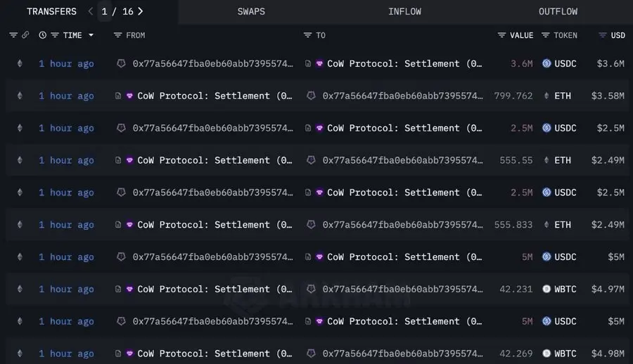Open CoW Protocol recipient on 3.6M USDC row

click(x=404, y=63)
